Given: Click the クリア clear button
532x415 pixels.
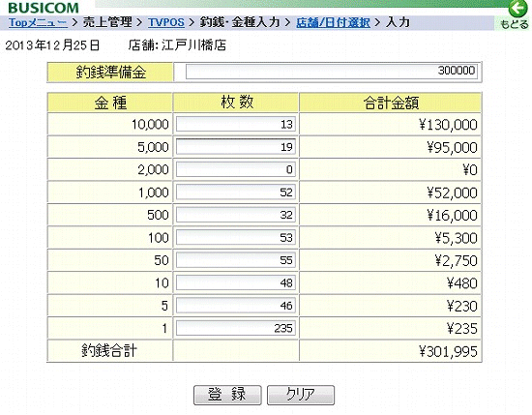Looking at the screenshot, I should 301,395.
